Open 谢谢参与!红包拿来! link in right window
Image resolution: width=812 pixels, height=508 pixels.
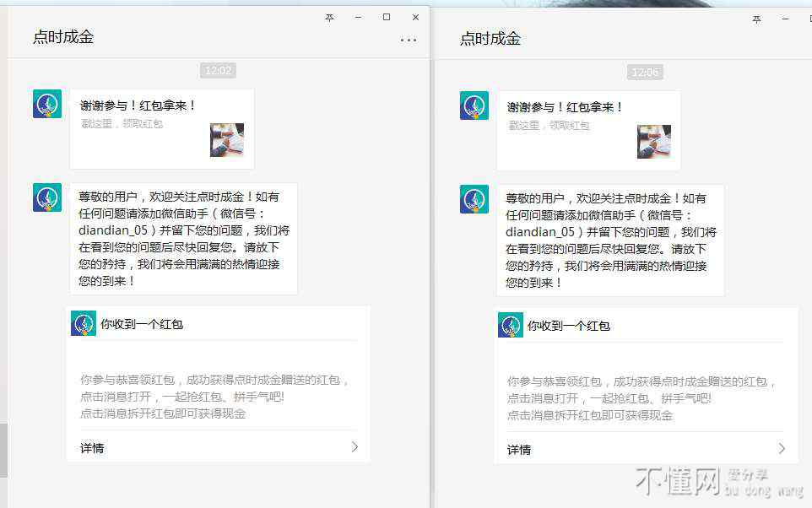coord(566,108)
